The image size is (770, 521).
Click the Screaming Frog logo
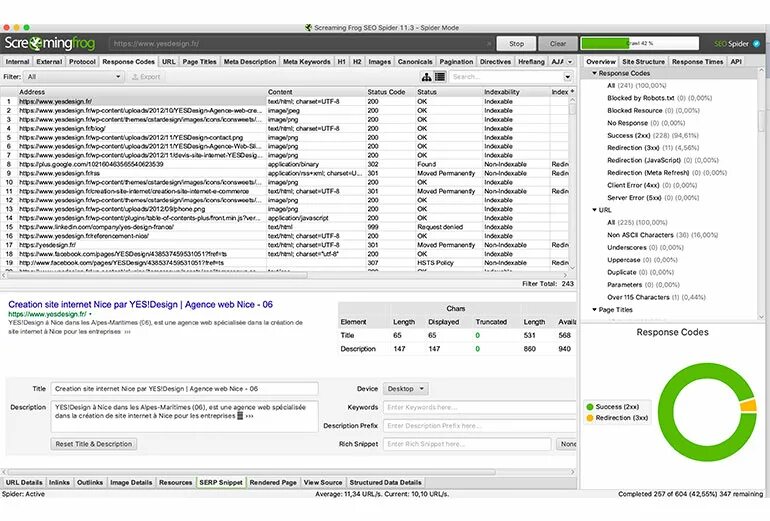click(50, 44)
